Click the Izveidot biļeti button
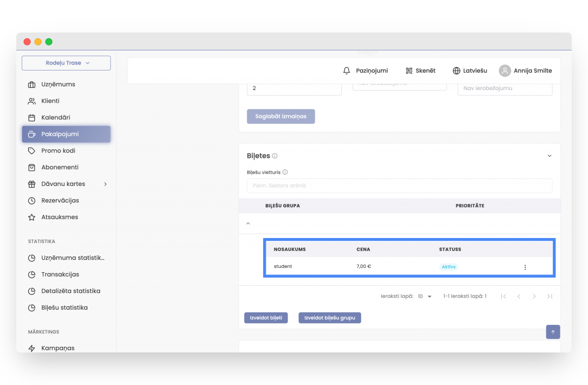 [266, 318]
